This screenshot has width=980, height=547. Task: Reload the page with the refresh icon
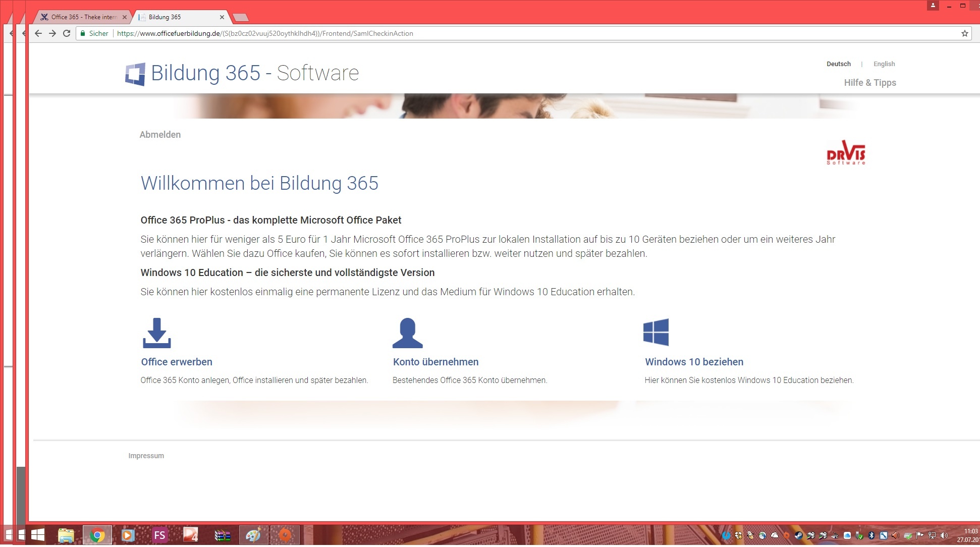click(67, 33)
